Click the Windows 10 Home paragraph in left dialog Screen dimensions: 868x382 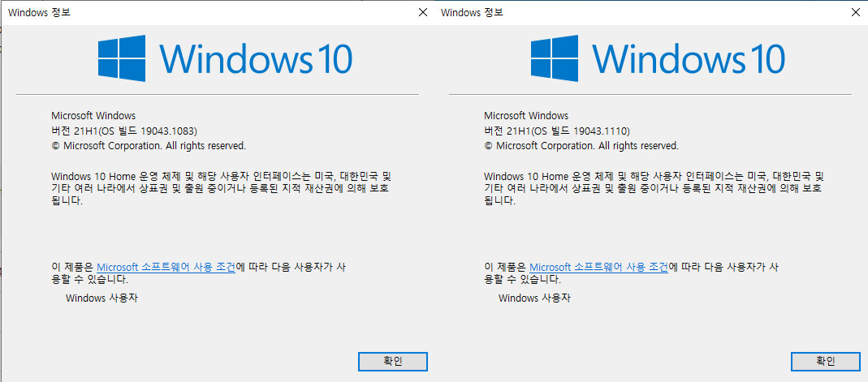tap(221, 188)
